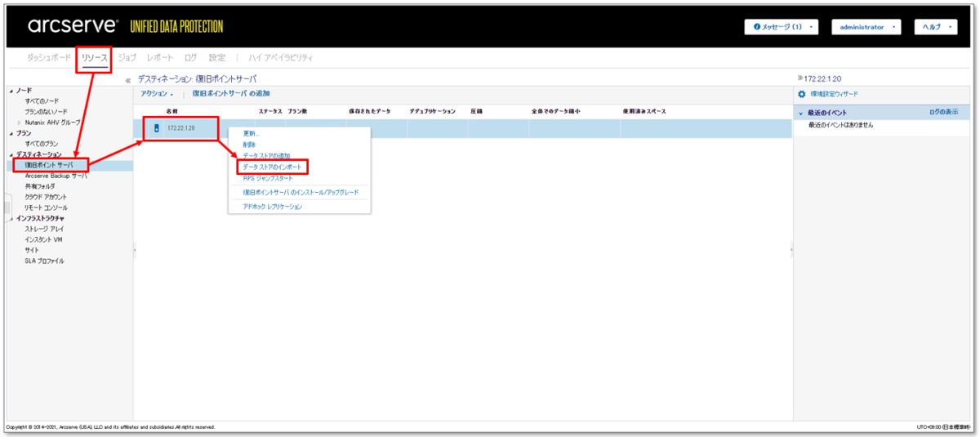Go to the レポート tab
980x437 pixels.
pyautogui.click(x=160, y=58)
